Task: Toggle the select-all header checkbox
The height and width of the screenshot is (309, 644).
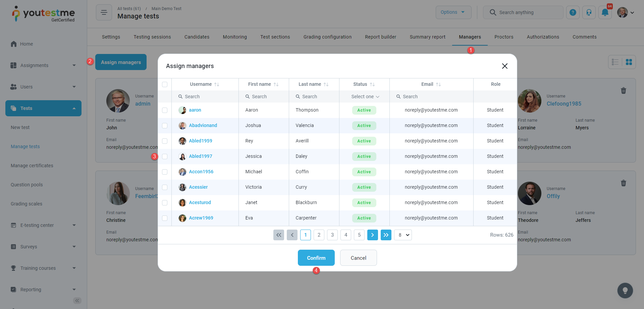Action: (x=165, y=84)
